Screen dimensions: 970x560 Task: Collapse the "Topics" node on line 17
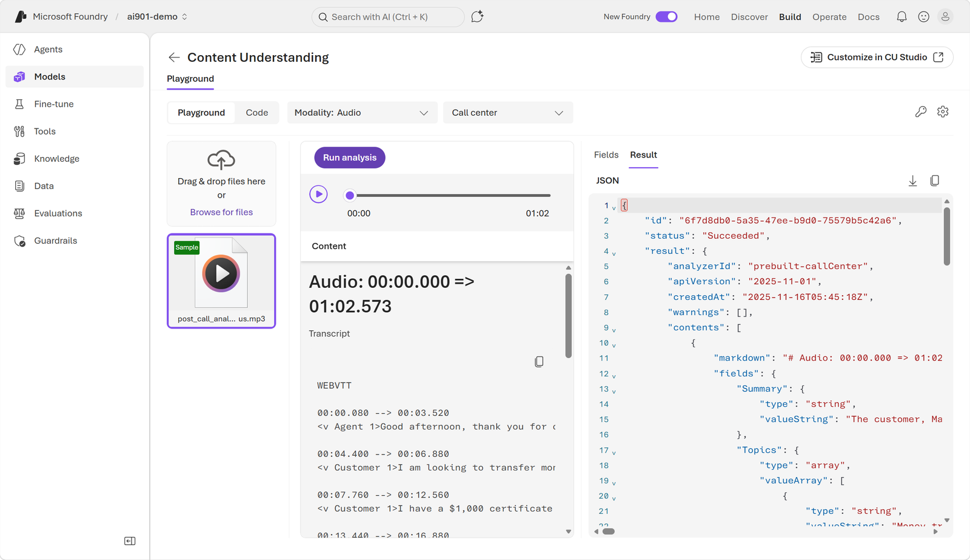[614, 452]
